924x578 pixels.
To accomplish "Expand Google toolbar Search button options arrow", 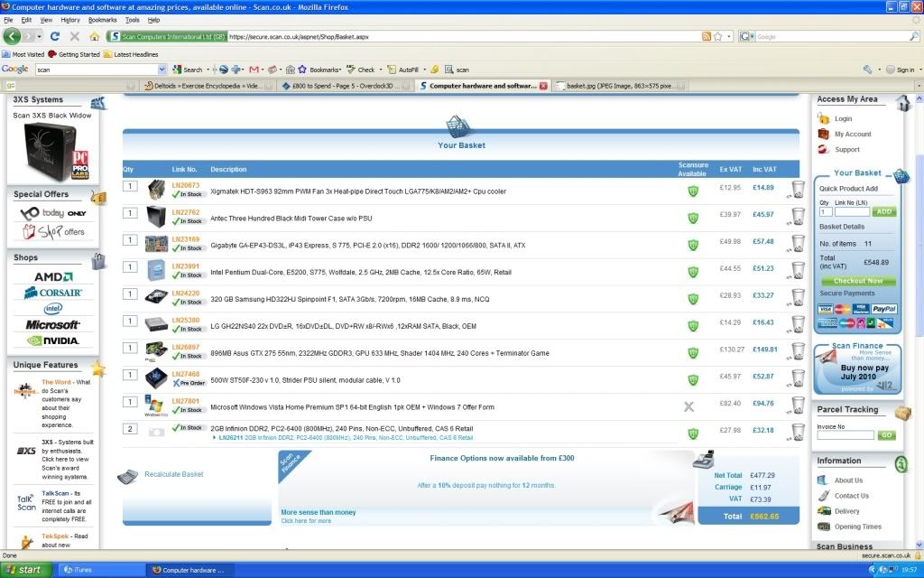I will pyautogui.click(x=208, y=70).
